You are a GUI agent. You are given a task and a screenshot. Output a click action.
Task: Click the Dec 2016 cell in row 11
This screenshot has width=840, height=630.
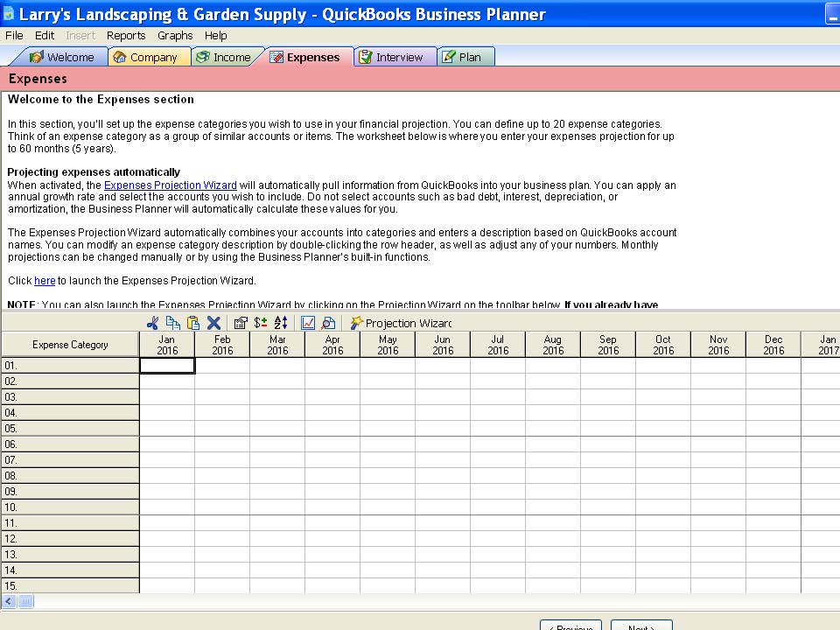tap(773, 523)
